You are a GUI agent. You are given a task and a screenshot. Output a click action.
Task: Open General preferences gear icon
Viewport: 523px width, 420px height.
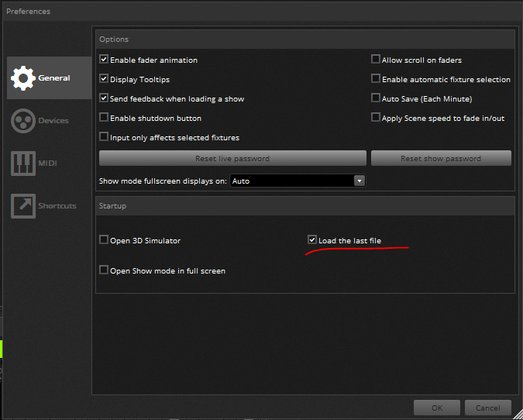(23, 78)
